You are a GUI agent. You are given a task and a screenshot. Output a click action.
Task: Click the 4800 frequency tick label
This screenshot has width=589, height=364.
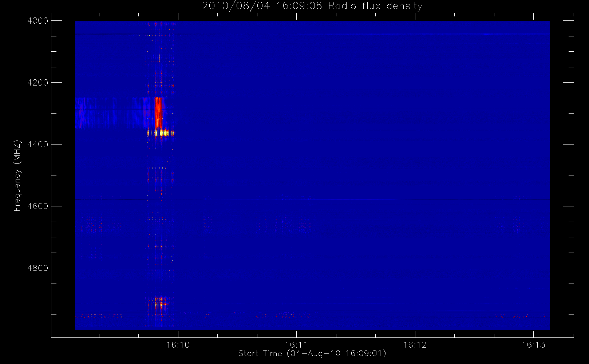click(x=38, y=268)
